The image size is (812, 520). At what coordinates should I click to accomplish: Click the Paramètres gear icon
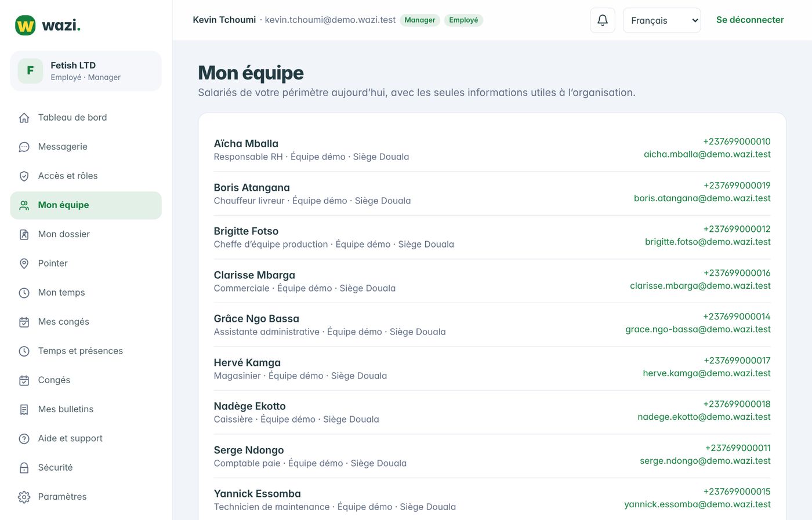24,497
